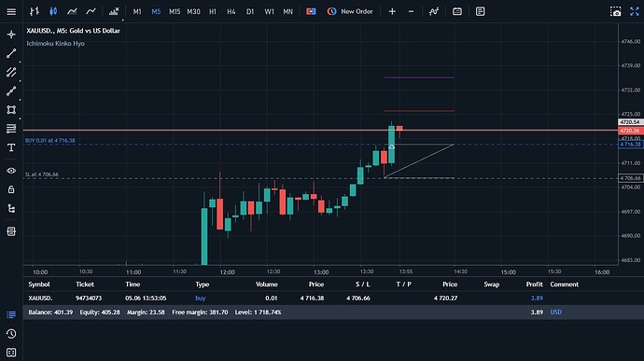
Task: Zoom out the chart with minus
Action: coord(411,11)
